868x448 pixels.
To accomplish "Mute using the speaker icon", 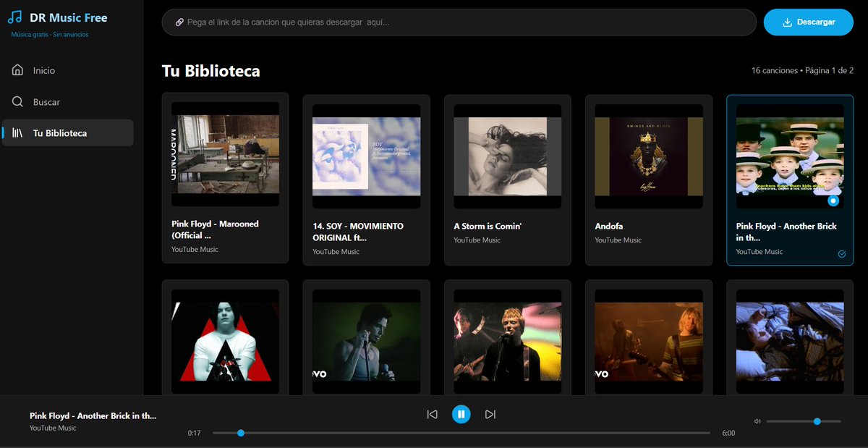I will (757, 421).
